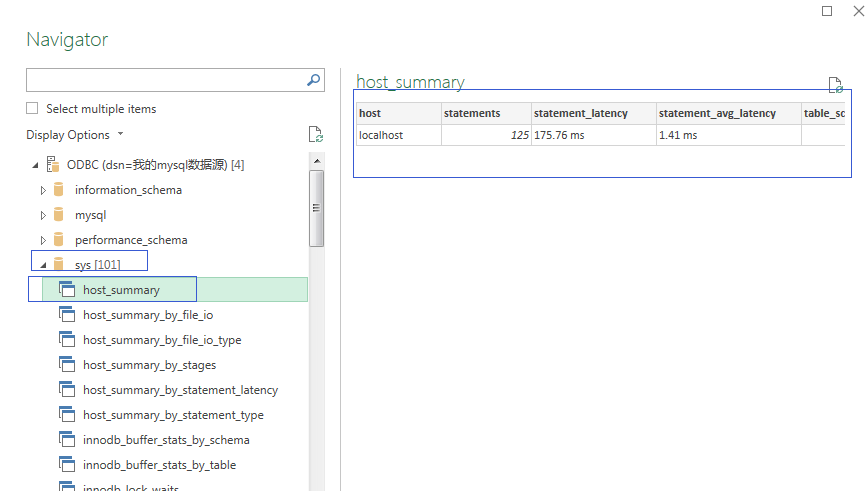Viewport: 868px width, 491px height.
Task: Select the sys [101] node
Action: pos(97,265)
